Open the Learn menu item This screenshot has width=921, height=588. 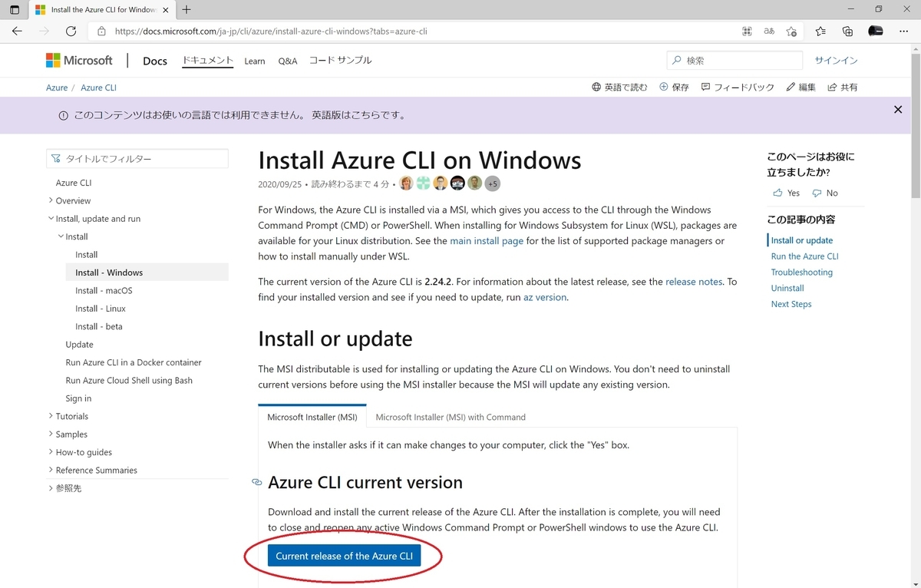(255, 61)
